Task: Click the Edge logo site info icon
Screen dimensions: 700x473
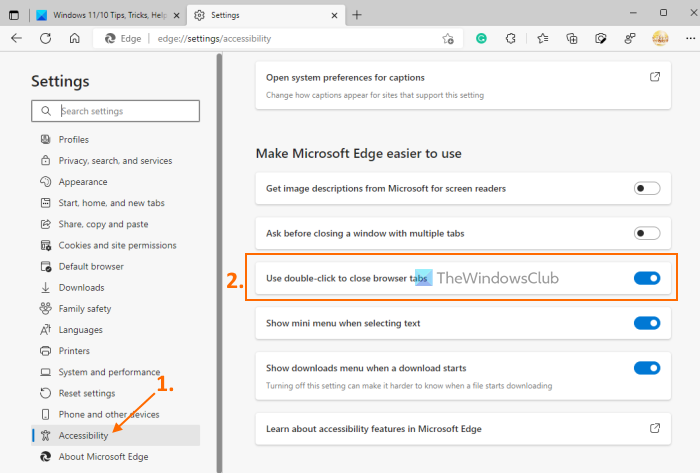Action: pos(110,39)
